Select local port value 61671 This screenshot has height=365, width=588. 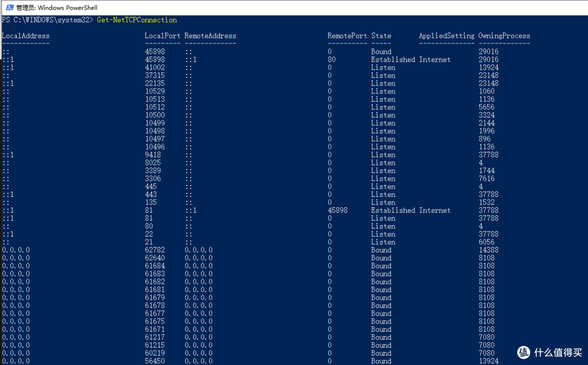[x=155, y=330]
